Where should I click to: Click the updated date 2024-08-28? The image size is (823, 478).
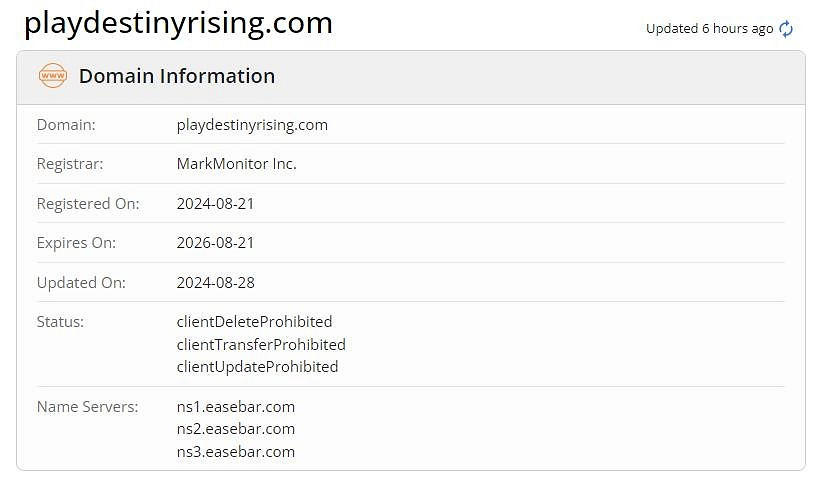click(215, 282)
